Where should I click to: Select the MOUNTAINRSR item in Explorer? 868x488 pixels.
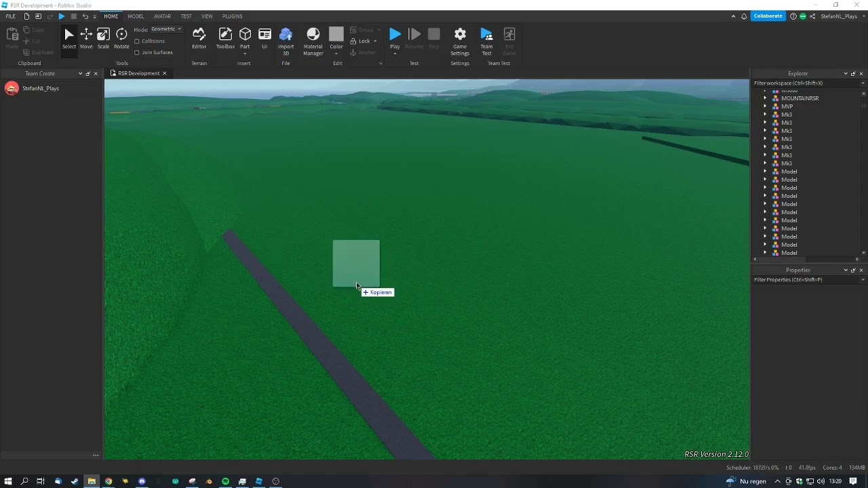[800, 98]
